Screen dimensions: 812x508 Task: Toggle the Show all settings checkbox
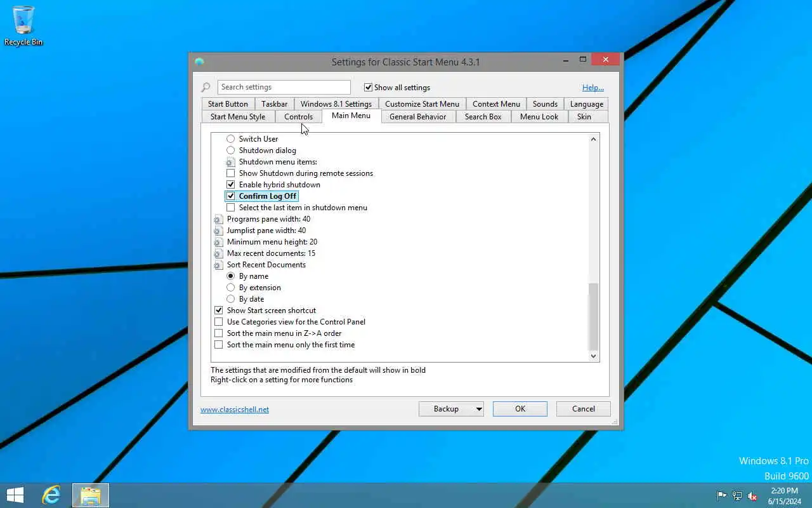click(x=368, y=88)
